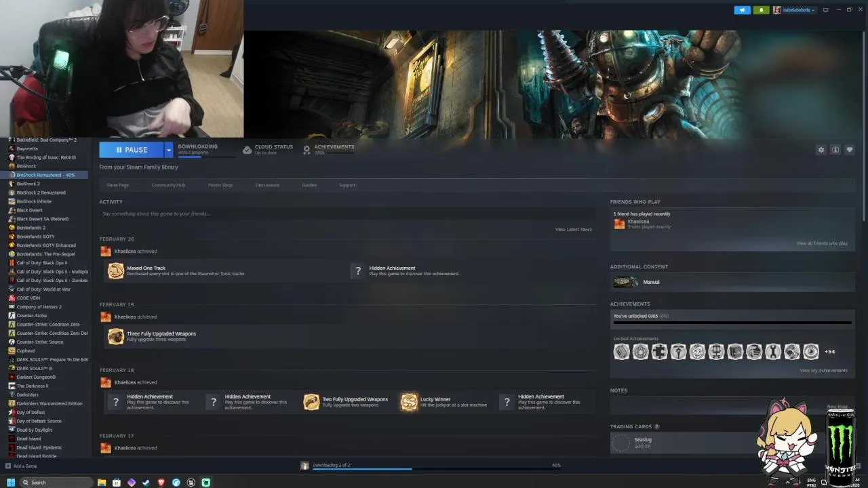Screen dimensions: 868x488
Task: Open the dropdown arrow beside Pause
Action: pyautogui.click(x=169, y=150)
